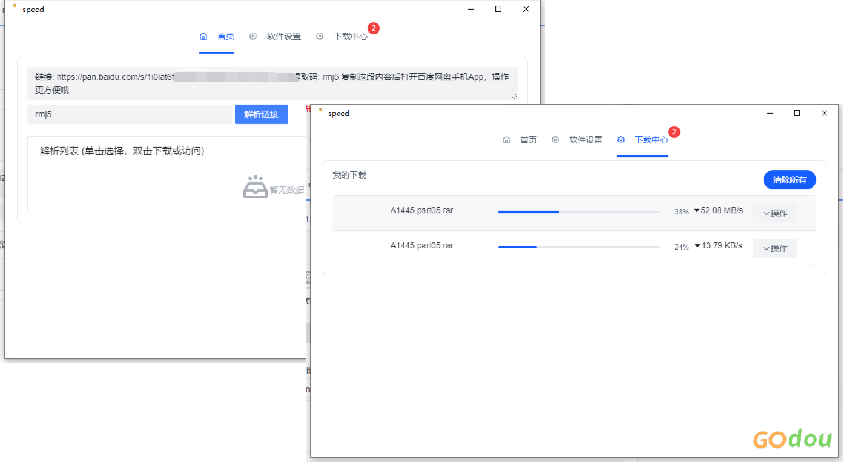Click the 解析列表 heading in back window
The width and height of the screenshot is (843, 462).
click(x=122, y=151)
